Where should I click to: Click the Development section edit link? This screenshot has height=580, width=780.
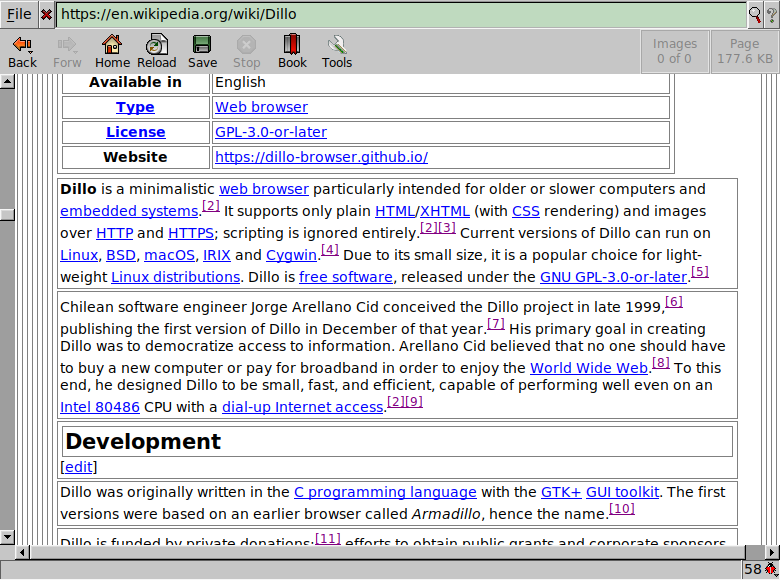pyautogui.click(x=79, y=467)
